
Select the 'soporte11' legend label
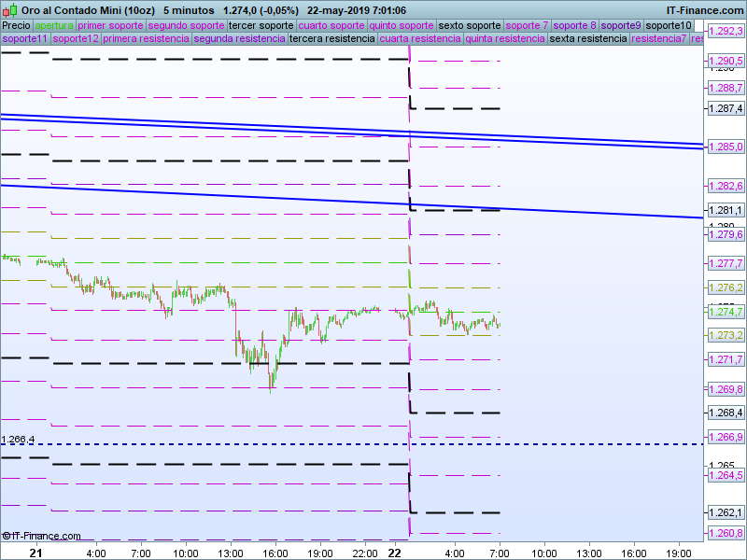pos(25,38)
